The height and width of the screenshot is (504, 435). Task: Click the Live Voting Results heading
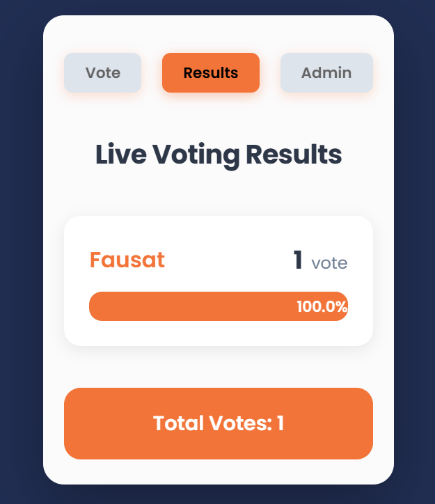point(219,155)
